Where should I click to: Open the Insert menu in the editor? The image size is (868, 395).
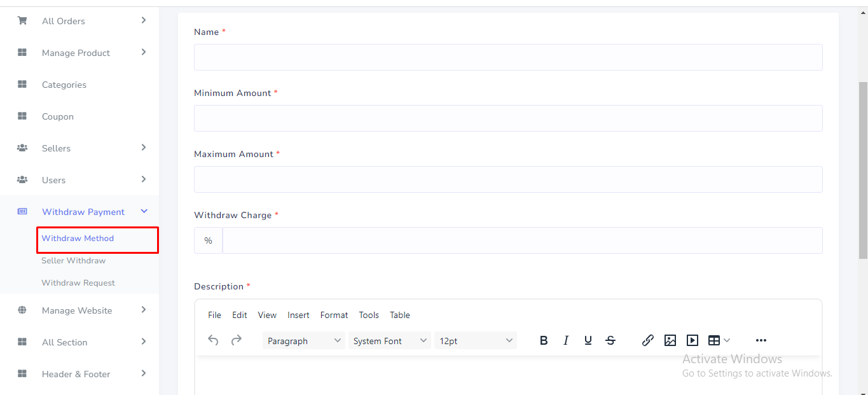298,315
